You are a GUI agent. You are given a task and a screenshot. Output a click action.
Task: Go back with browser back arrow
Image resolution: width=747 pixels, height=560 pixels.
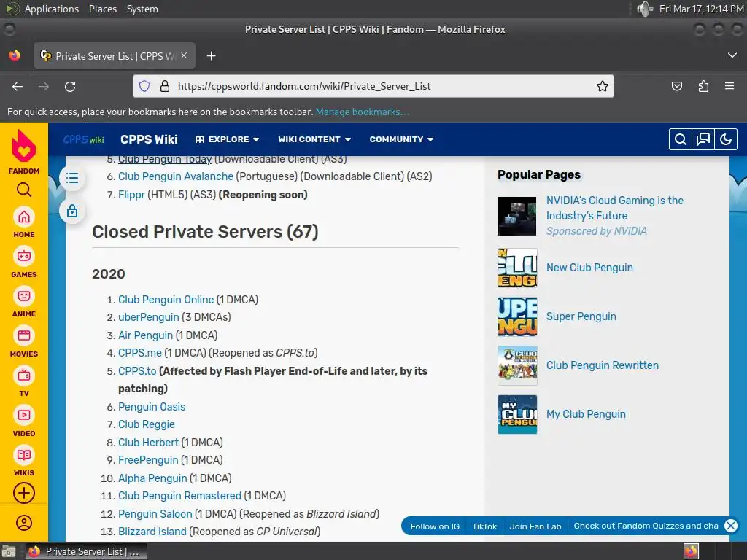(18, 86)
